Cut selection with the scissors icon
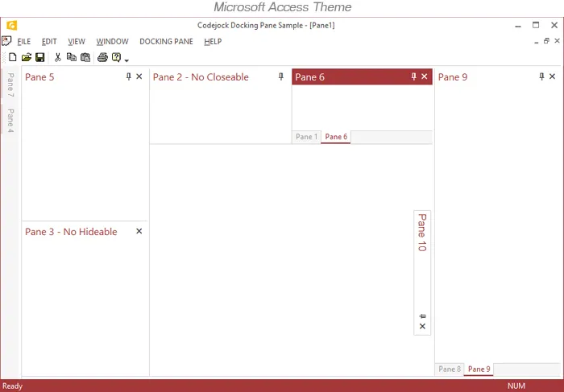 point(57,57)
